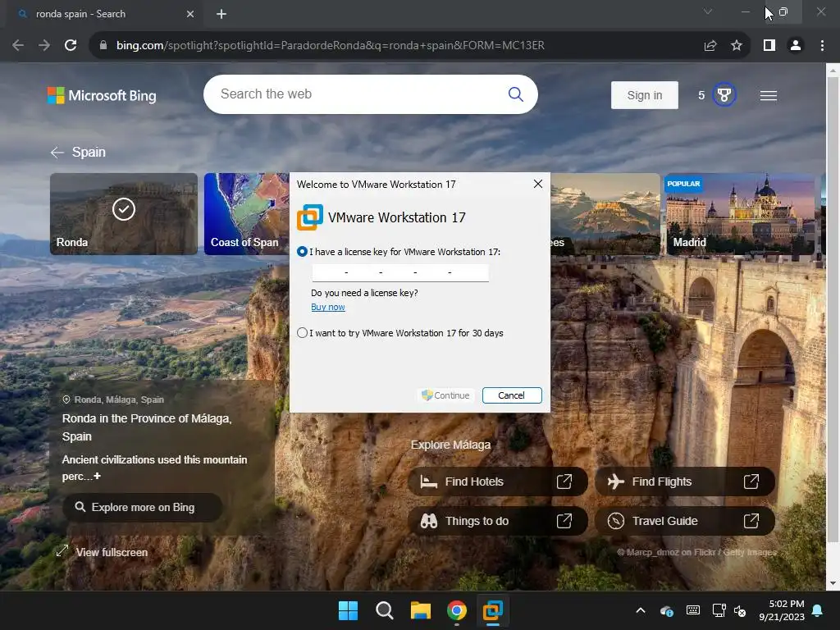Click View fullscreen
The width and height of the screenshot is (840, 630).
coord(102,552)
